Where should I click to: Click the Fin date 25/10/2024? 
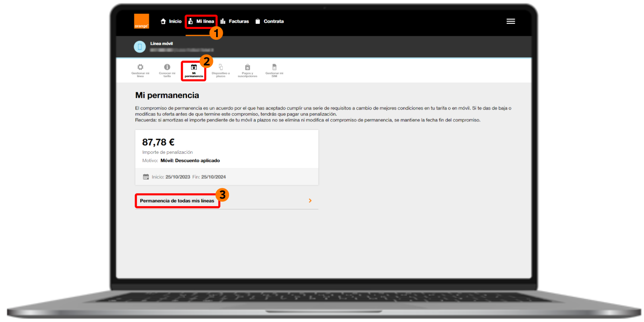pos(213,177)
